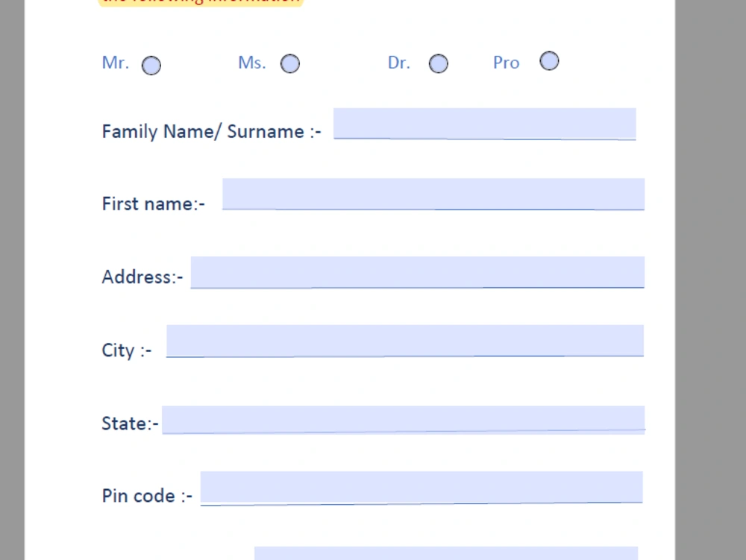Image resolution: width=746 pixels, height=560 pixels.
Task: Select the Mr. title radio button
Action: tap(151, 66)
